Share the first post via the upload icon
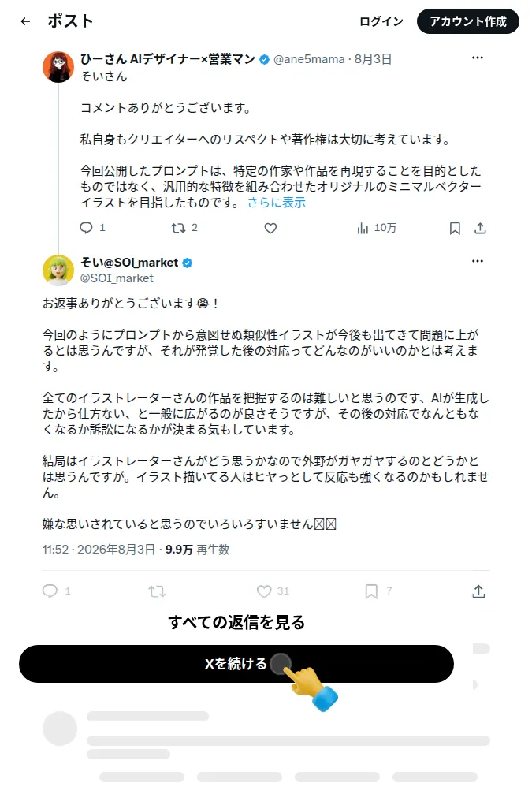 (480, 229)
